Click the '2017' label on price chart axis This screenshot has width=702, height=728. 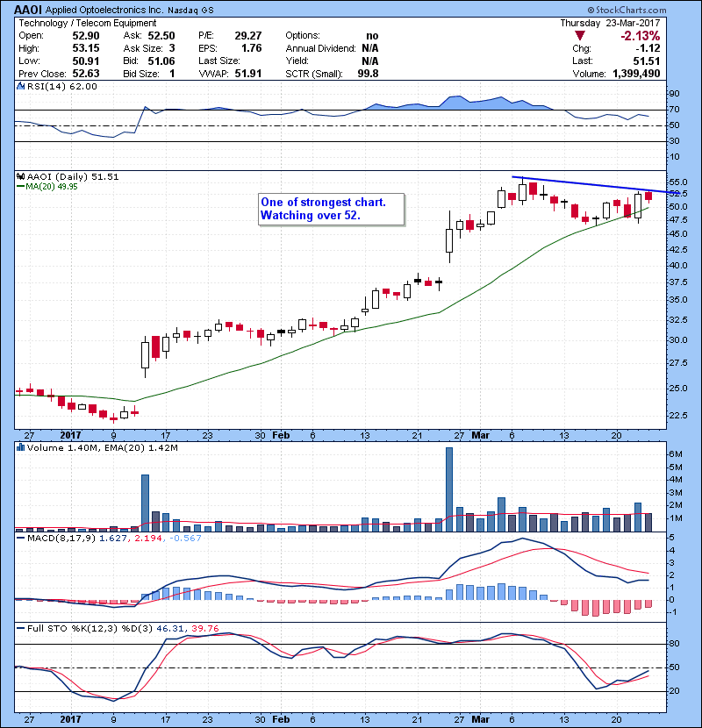click(x=70, y=436)
